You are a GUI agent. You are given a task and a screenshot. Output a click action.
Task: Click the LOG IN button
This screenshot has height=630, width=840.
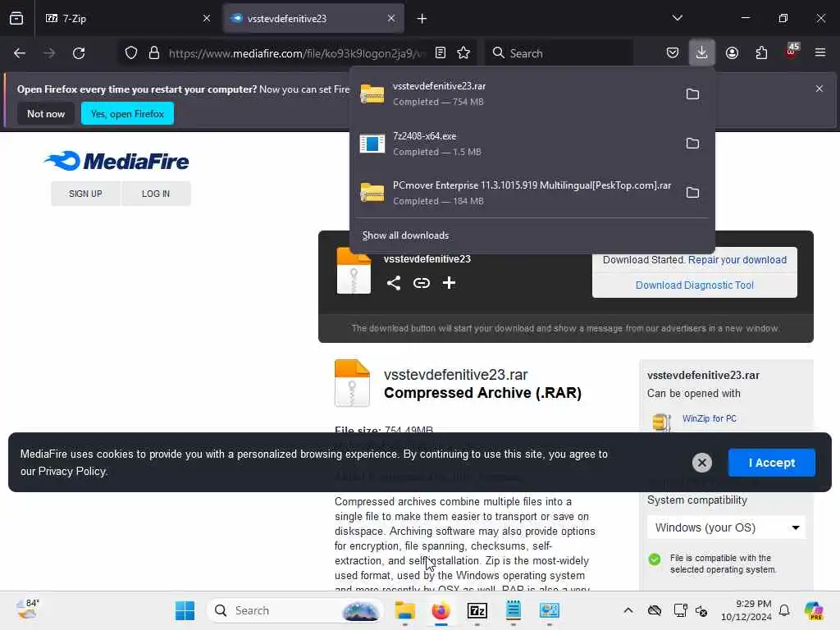tap(156, 194)
